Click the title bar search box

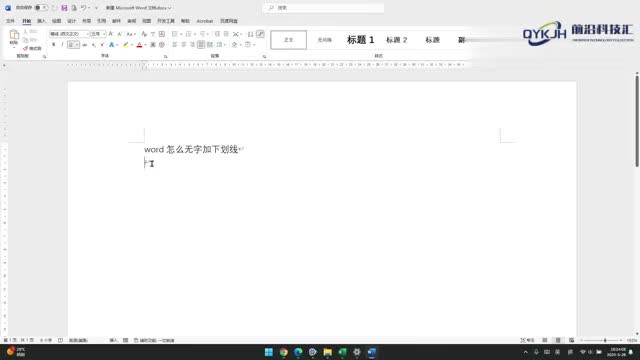[324, 8]
